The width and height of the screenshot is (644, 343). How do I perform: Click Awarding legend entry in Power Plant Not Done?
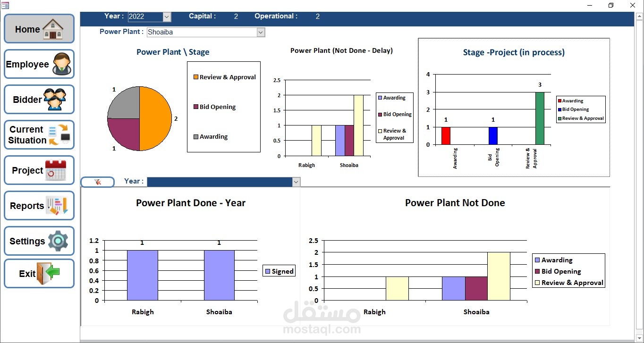tap(553, 260)
